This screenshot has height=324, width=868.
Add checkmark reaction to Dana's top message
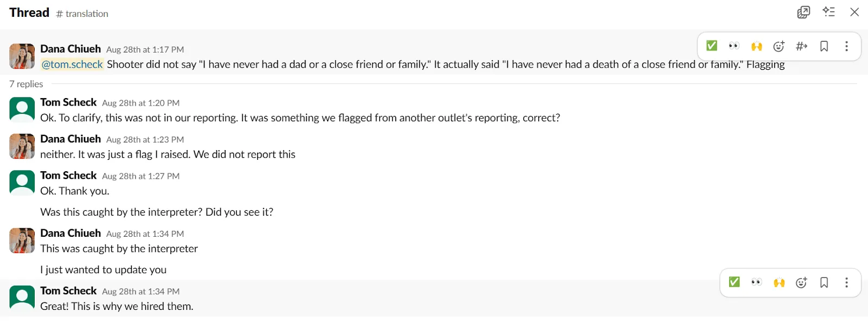point(712,46)
